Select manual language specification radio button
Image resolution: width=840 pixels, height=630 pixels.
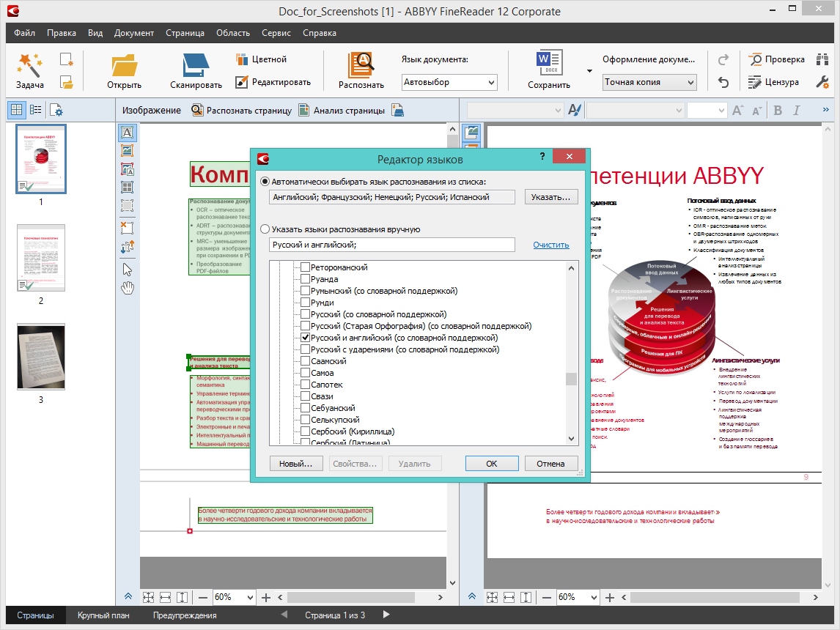point(265,229)
